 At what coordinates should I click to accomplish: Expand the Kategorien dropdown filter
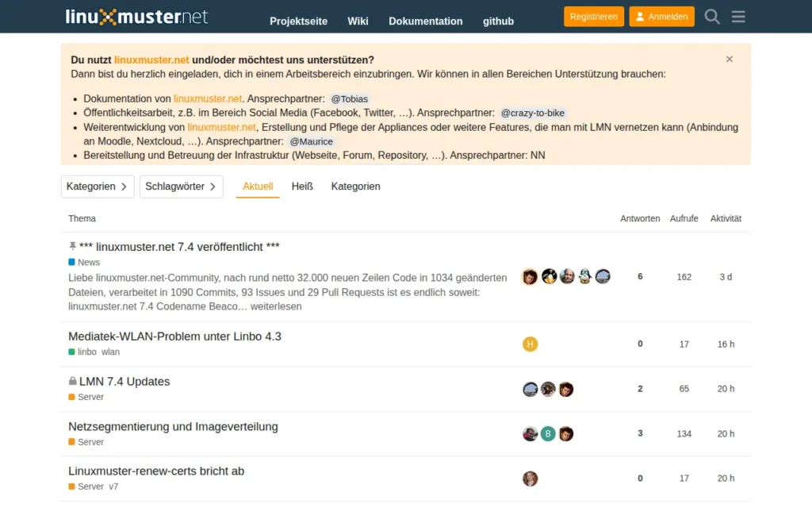98,187
